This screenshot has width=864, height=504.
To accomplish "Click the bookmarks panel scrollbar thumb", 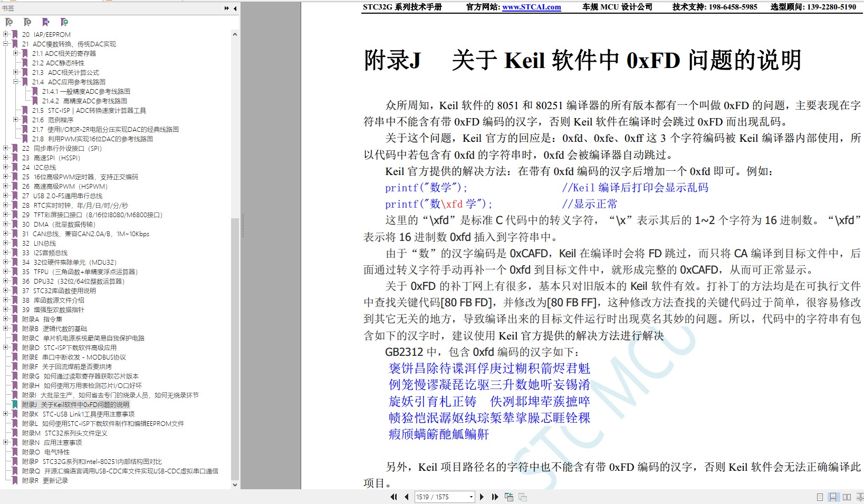I will (x=235, y=348).
